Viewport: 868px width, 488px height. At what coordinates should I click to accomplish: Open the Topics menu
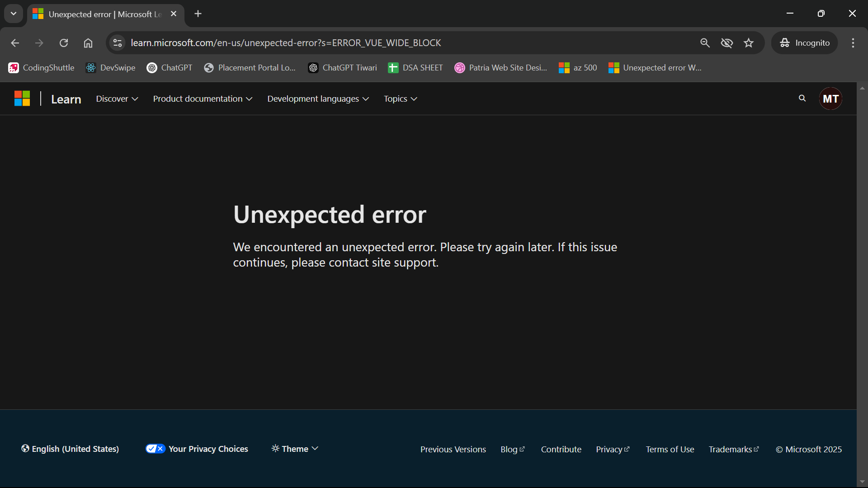[400, 98]
